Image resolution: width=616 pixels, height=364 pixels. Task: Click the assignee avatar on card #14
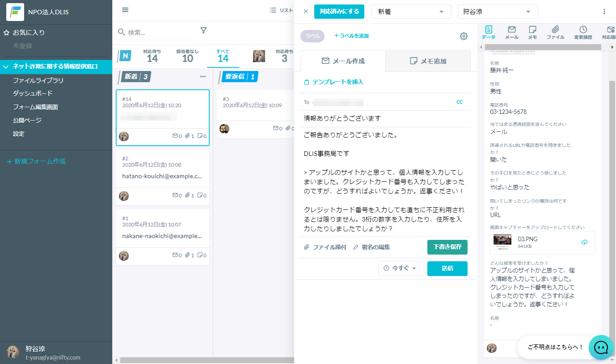(124, 136)
